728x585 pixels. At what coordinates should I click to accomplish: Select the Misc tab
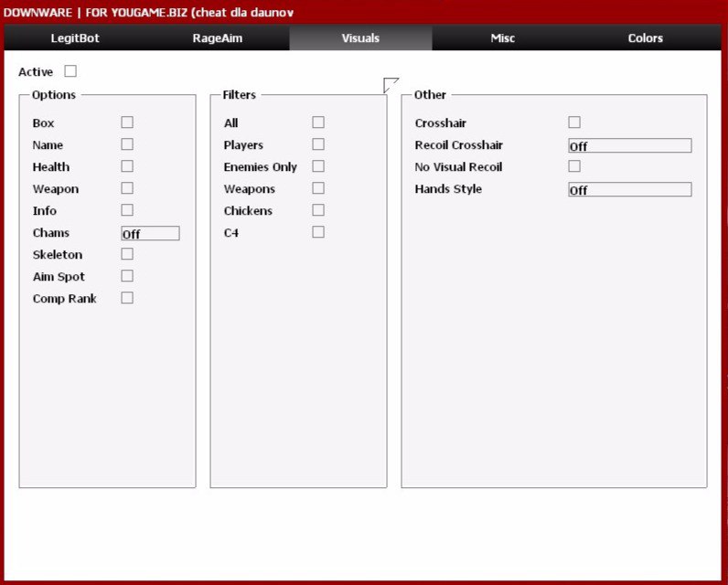pos(502,38)
